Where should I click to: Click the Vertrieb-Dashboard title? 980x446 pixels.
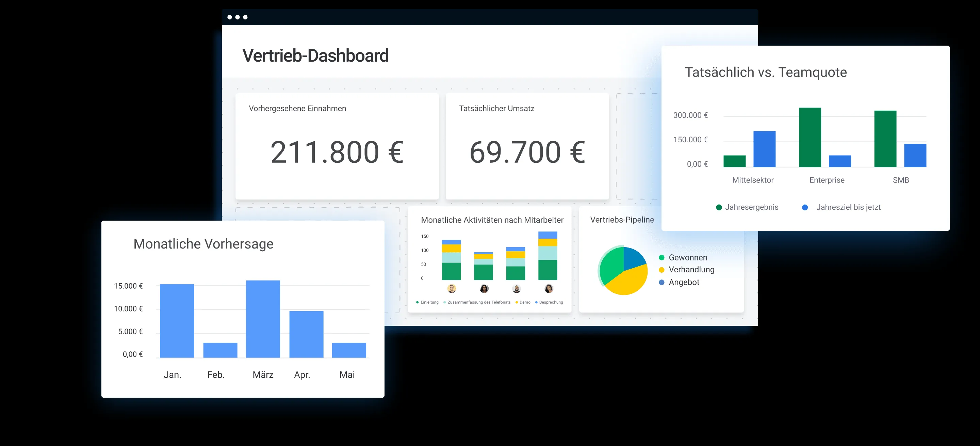point(315,55)
